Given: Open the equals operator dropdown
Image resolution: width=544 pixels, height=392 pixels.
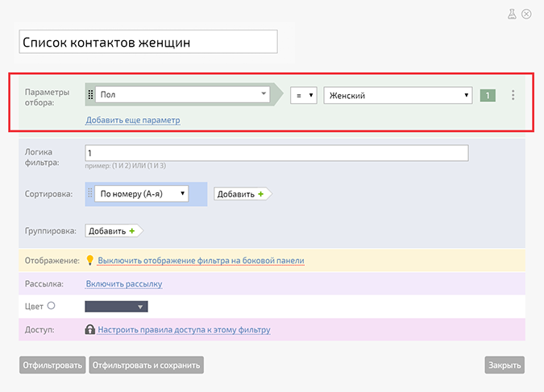Looking at the screenshot, I should [303, 95].
